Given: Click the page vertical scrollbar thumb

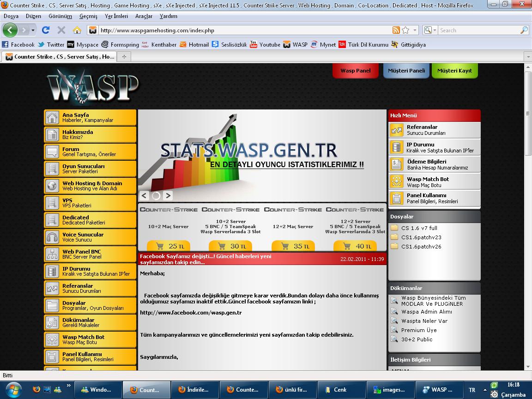Looking at the screenshot, I should (x=527, y=113).
